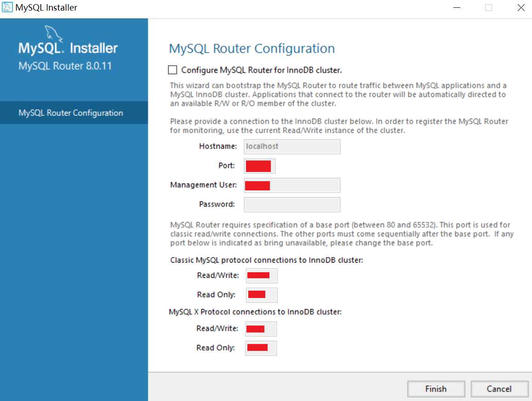Click the MySQL Router 8.0.11 version text
This screenshot has height=401, width=532.
point(65,66)
